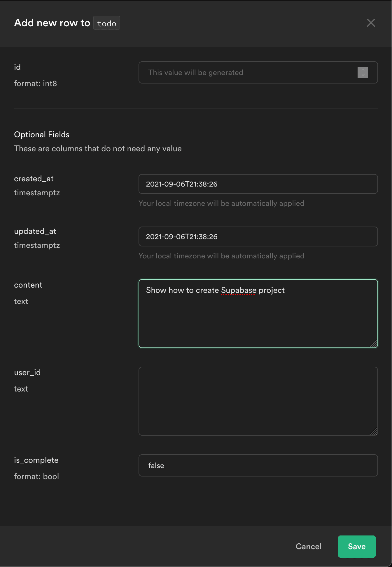Viewport: 392px width, 567px height.
Task: Grab the user_id textarea resize handle
Action: click(x=374, y=432)
